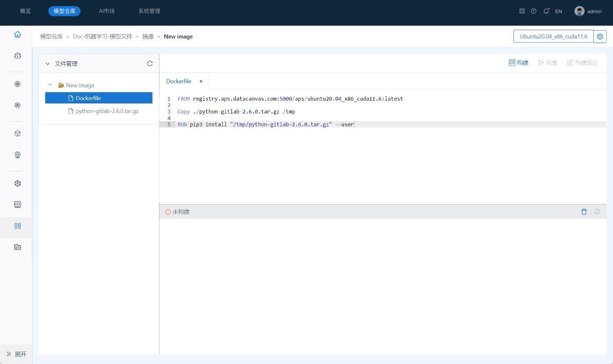Screen dimensions: 613x364
Task: Collapse the New image folder tree
Action: [x=50, y=85]
